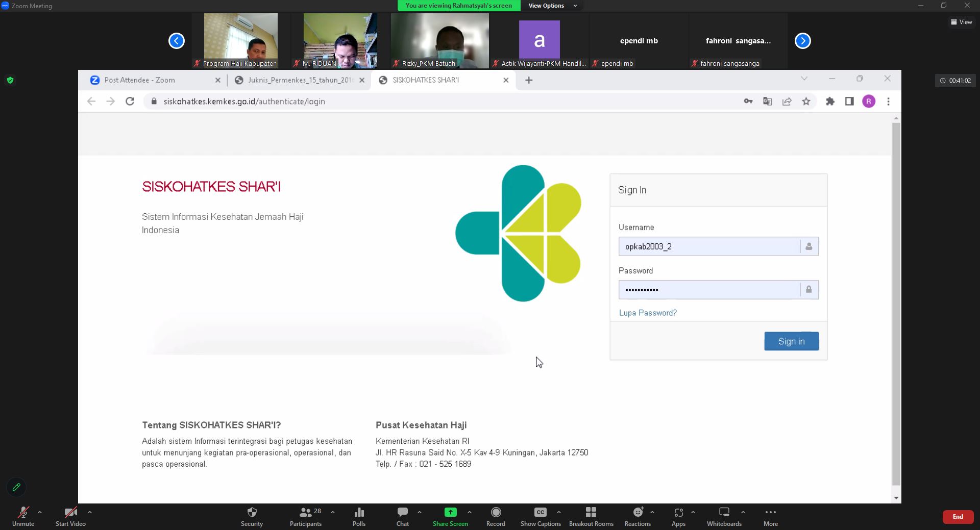This screenshot has width=980, height=530.
Task: Expand Whiteboards options caret
Action: [x=743, y=512]
